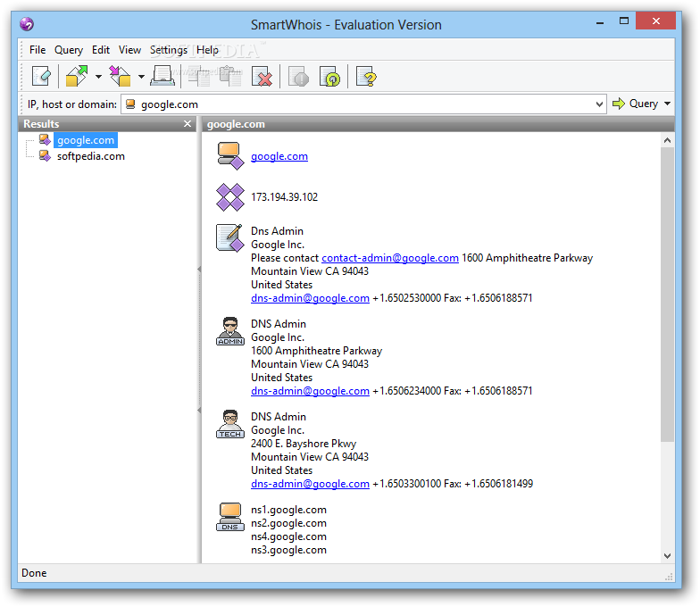The height and width of the screenshot is (607, 700).
Task: Open the dropdown arrow beside the Open file icon
Action: (98, 77)
